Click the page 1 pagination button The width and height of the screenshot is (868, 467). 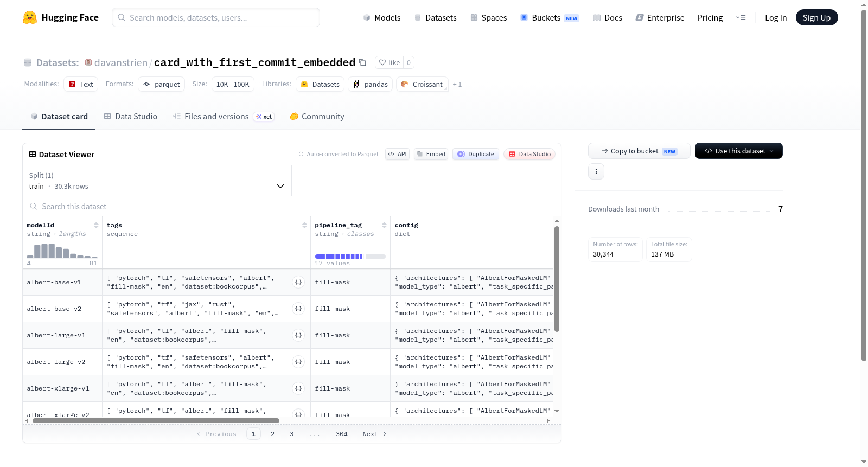coord(253,434)
